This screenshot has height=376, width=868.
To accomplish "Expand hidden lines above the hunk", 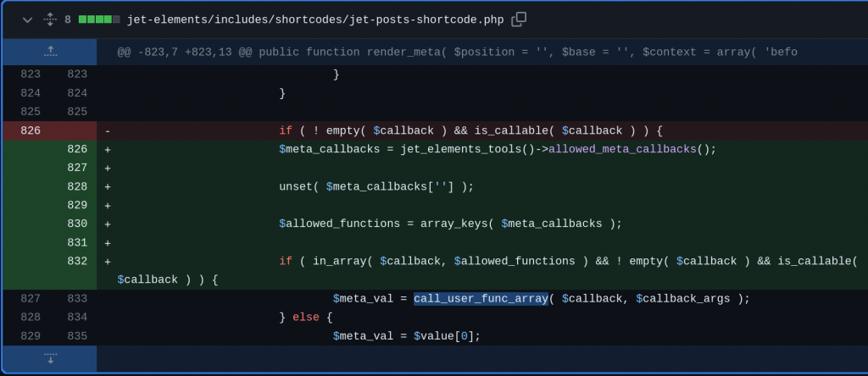I will tap(50, 53).
